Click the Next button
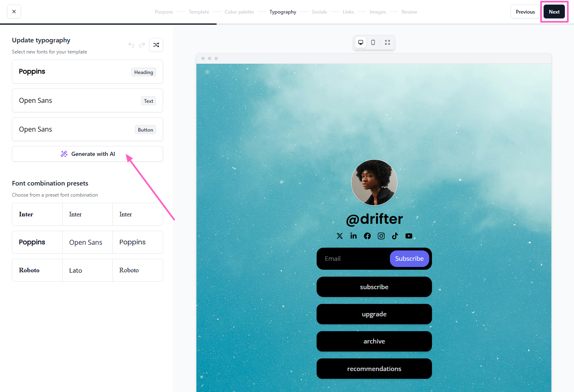 [x=554, y=12]
